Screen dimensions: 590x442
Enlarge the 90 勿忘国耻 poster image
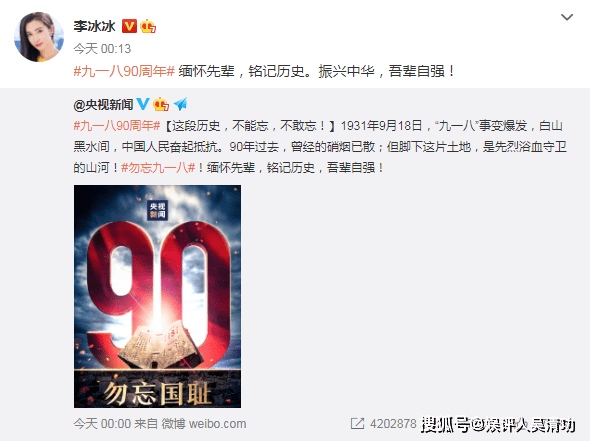(x=157, y=296)
